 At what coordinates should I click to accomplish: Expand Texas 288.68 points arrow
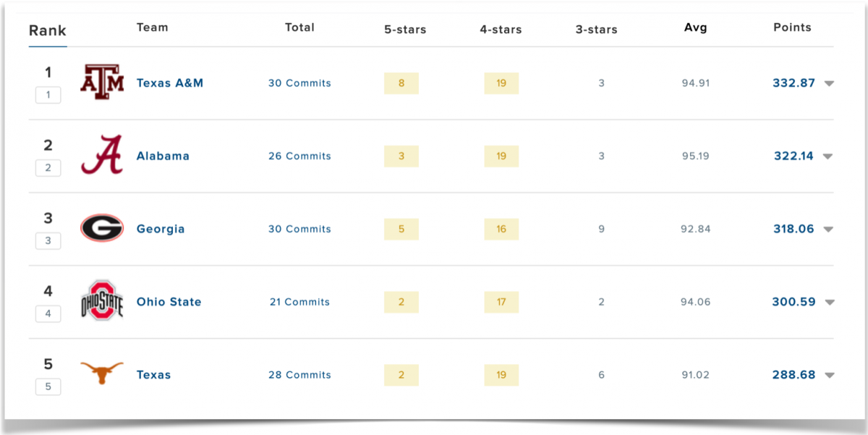[829, 376]
